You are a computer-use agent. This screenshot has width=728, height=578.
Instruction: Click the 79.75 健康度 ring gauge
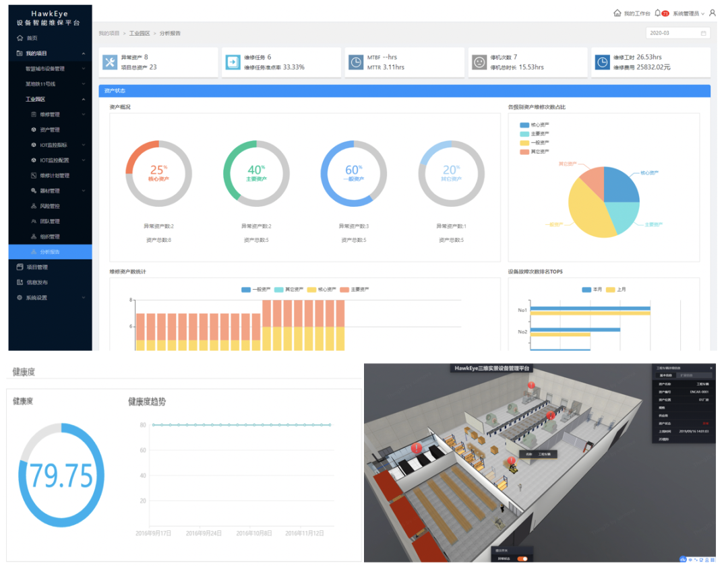[x=61, y=475]
